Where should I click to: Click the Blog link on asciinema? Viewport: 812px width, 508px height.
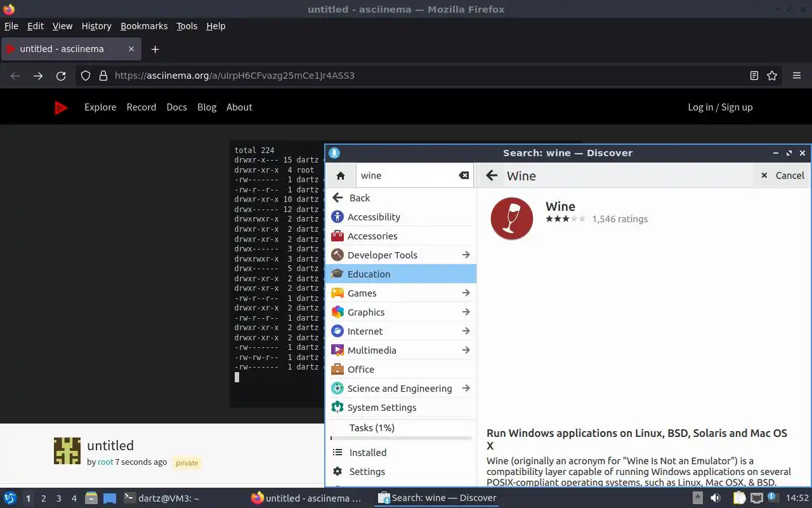[x=207, y=107]
